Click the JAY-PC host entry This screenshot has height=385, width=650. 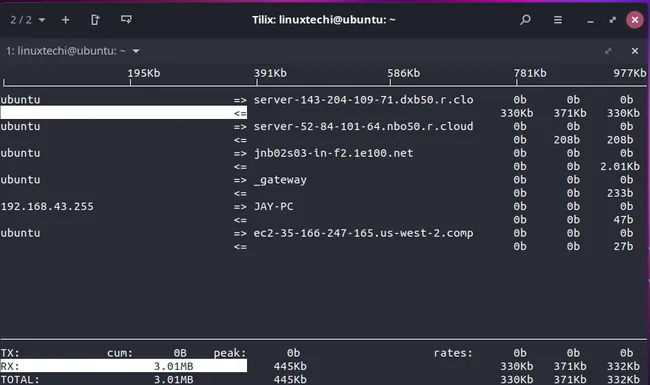(274, 206)
